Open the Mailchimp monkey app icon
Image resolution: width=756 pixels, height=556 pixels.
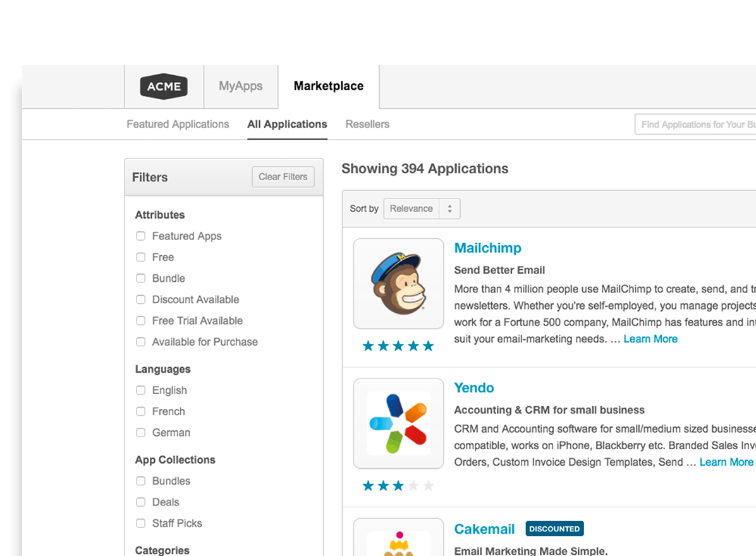pyautogui.click(x=398, y=284)
